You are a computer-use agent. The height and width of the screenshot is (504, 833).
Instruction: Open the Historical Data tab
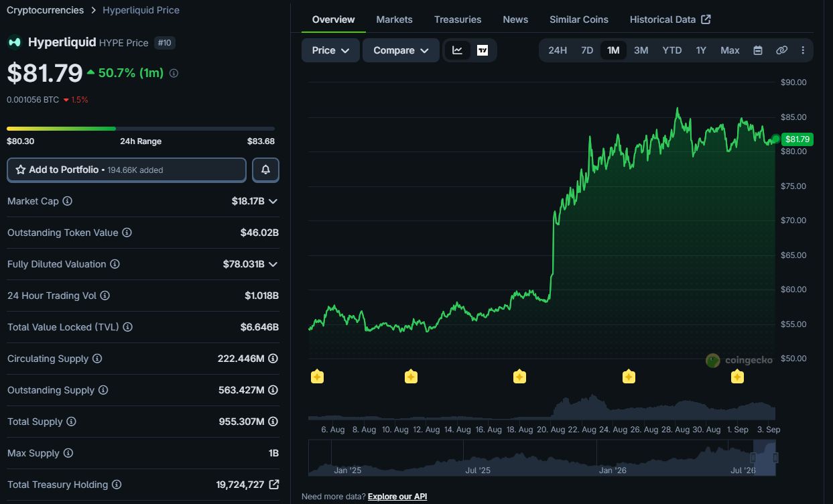670,19
